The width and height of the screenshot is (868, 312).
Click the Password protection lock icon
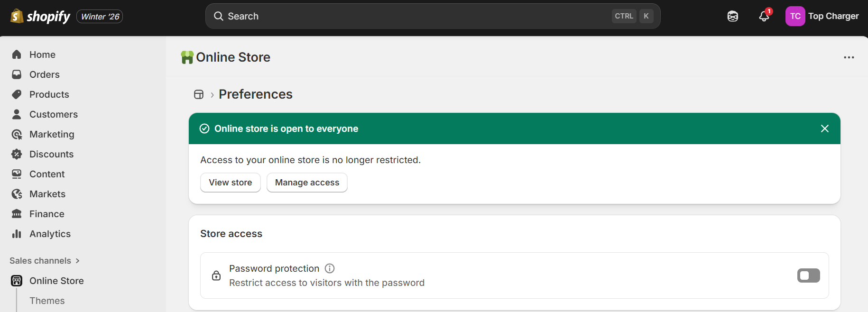(x=216, y=275)
